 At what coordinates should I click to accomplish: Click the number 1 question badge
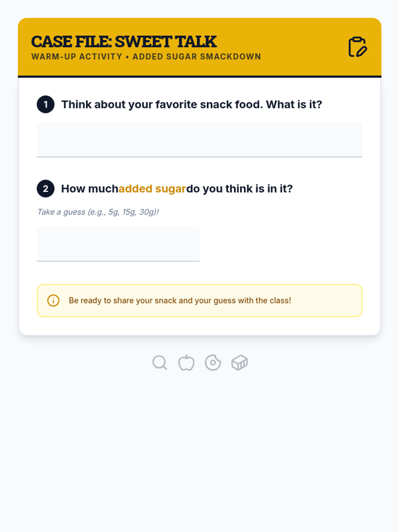click(46, 104)
